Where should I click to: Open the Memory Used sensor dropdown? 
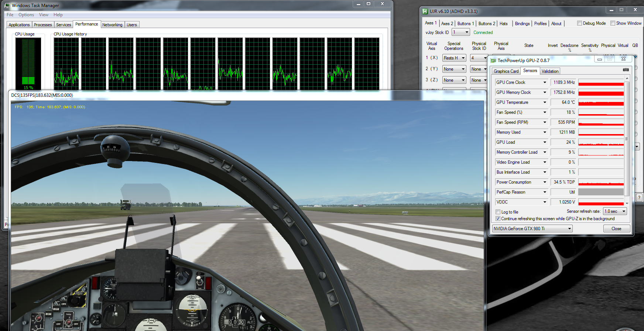pyautogui.click(x=545, y=132)
